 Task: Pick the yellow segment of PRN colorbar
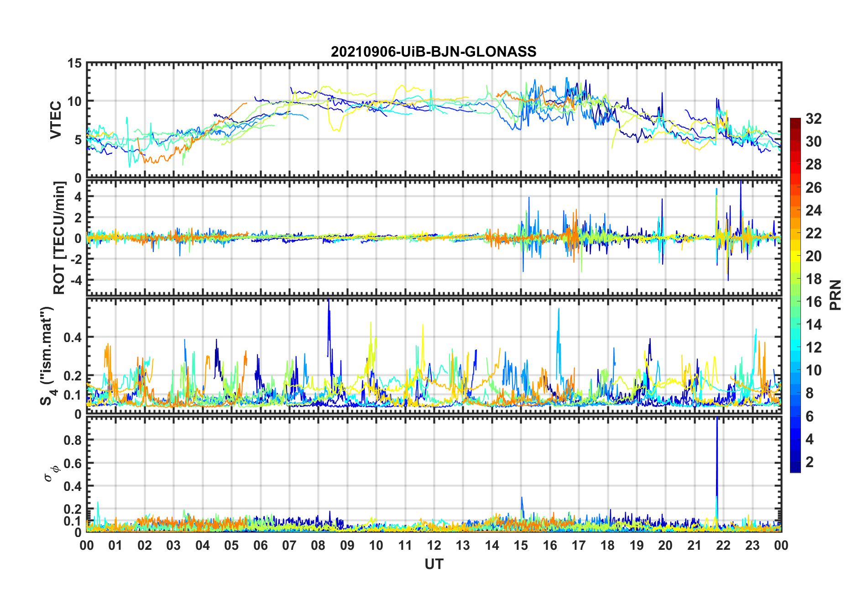point(795,256)
